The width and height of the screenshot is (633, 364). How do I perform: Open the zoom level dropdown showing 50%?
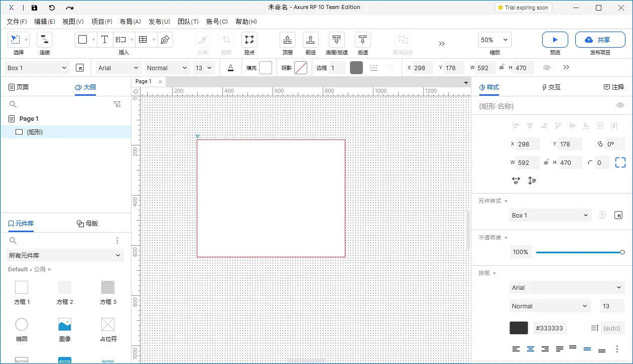pyautogui.click(x=494, y=39)
